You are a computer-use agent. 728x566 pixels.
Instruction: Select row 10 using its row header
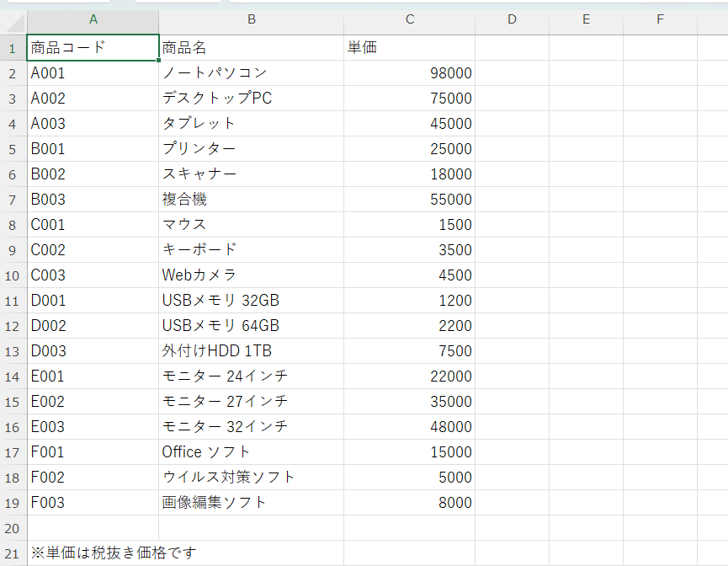tap(13, 275)
